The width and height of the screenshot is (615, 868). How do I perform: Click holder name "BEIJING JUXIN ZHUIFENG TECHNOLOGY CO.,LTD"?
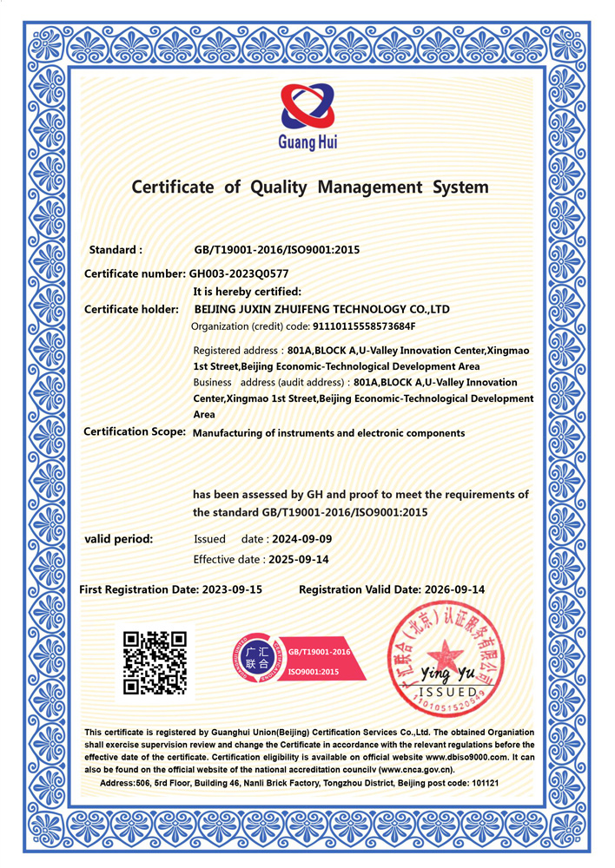tap(322, 309)
